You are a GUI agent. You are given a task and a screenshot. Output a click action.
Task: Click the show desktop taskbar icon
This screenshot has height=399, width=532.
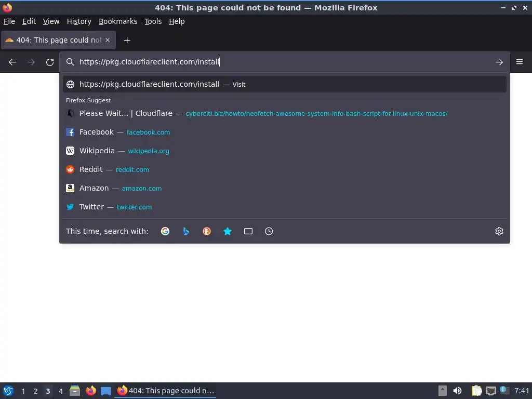[x=106, y=391]
